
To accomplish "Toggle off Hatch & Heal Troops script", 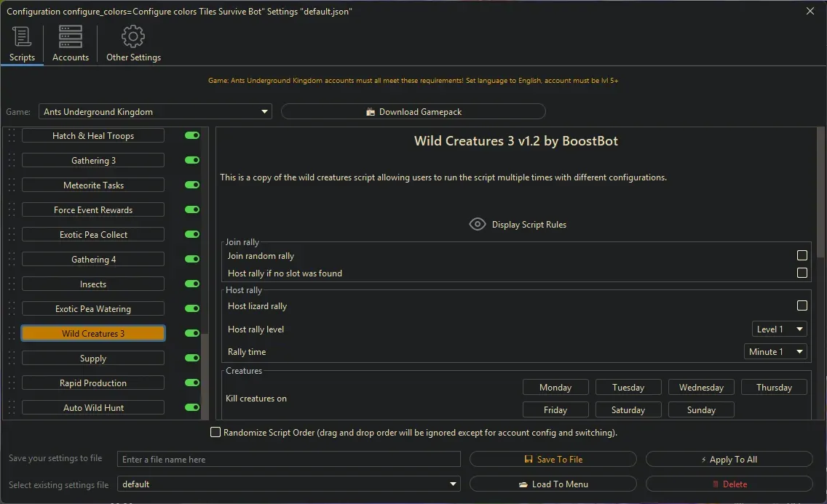I will click(192, 136).
